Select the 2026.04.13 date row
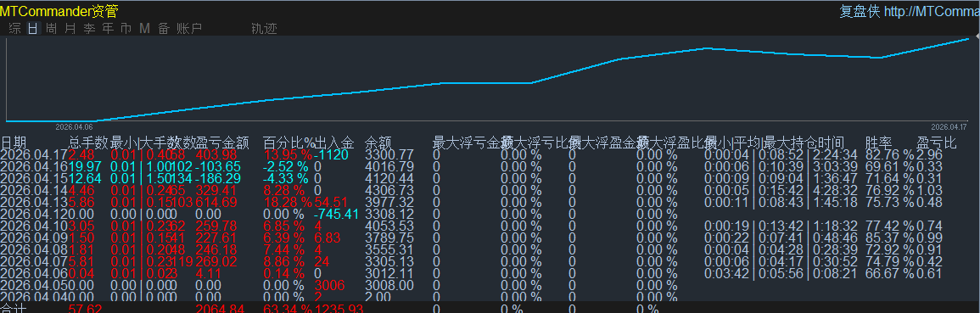The image size is (980, 313). 34,203
